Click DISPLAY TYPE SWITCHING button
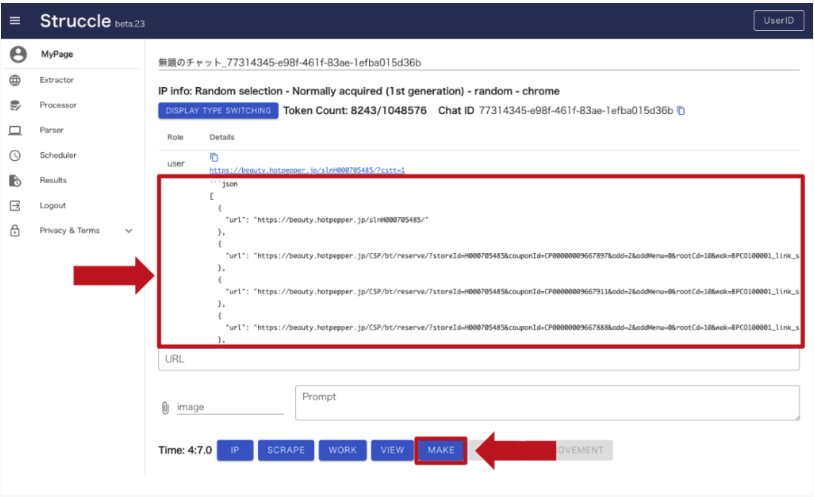 218,111
